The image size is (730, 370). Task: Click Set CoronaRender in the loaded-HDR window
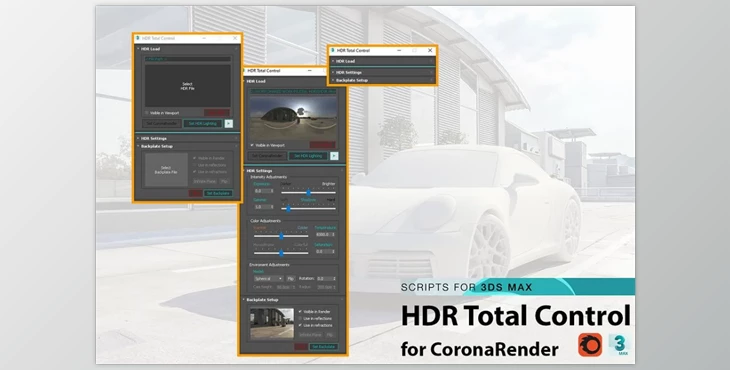click(267, 156)
